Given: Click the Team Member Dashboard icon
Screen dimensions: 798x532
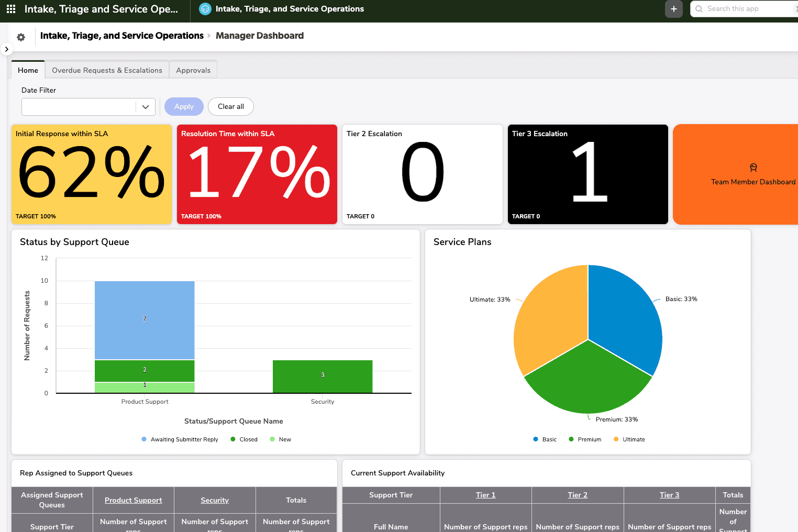Looking at the screenshot, I should coord(753,168).
